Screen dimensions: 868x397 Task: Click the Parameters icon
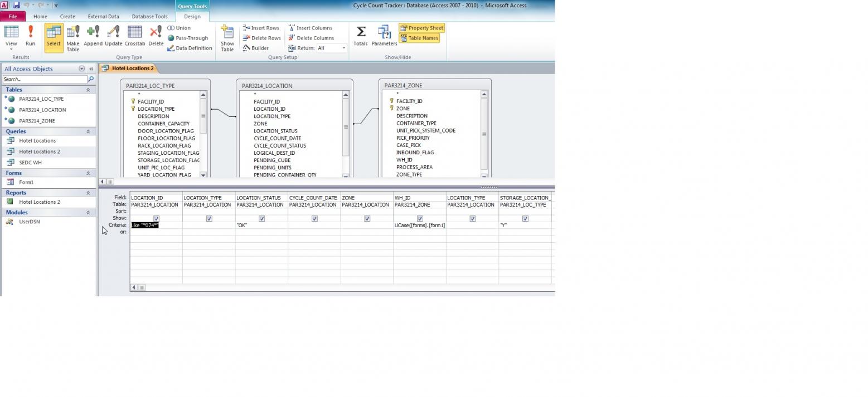point(384,36)
